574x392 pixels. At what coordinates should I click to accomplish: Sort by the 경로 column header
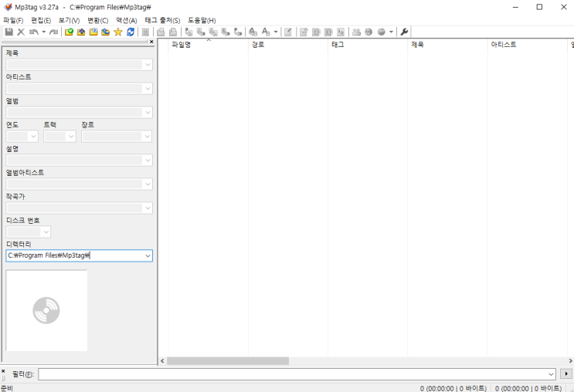coord(288,45)
